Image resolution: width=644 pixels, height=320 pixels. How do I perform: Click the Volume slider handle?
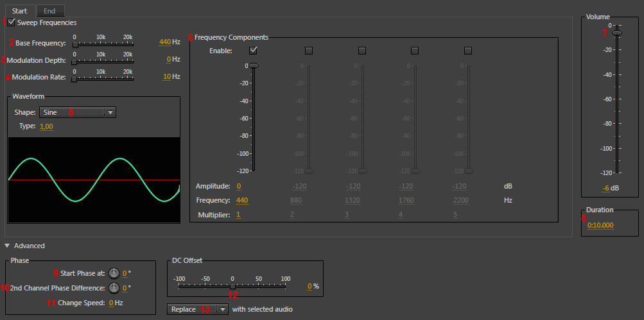616,32
